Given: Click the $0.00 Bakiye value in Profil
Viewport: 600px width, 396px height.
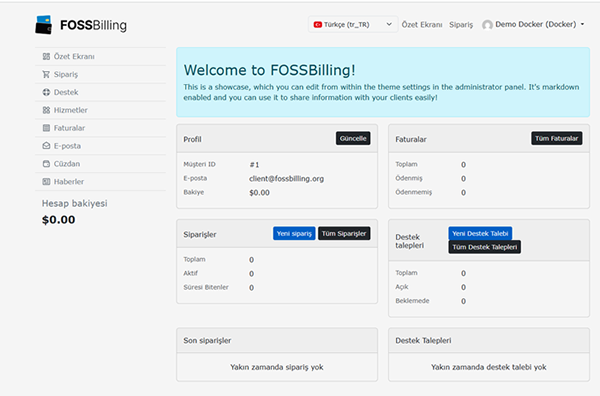Looking at the screenshot, I should pyautogui.click(x=259, y=193).
